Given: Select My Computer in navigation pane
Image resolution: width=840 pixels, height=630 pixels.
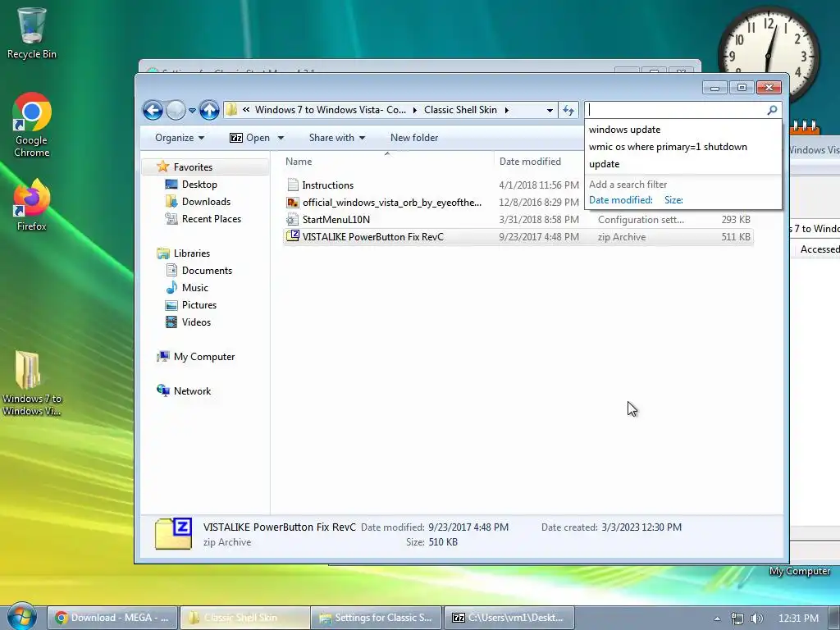Looking at the screenshot, I should (203, 357).
